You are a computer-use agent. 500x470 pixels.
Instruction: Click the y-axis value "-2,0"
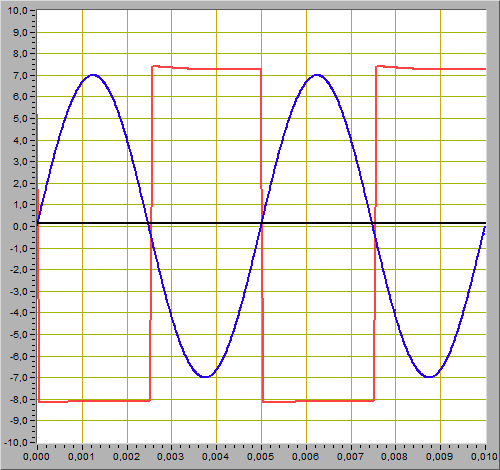click(x=19, y=270)
